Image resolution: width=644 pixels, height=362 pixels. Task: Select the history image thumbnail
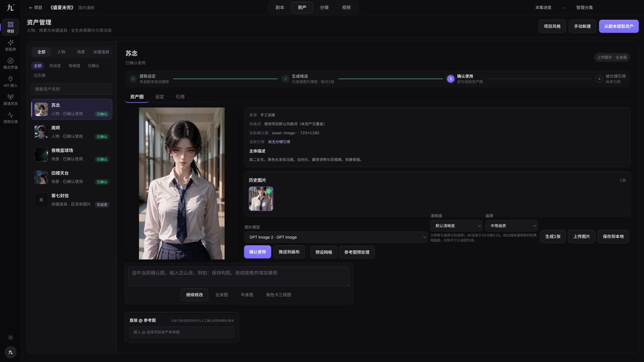[261, 199]
